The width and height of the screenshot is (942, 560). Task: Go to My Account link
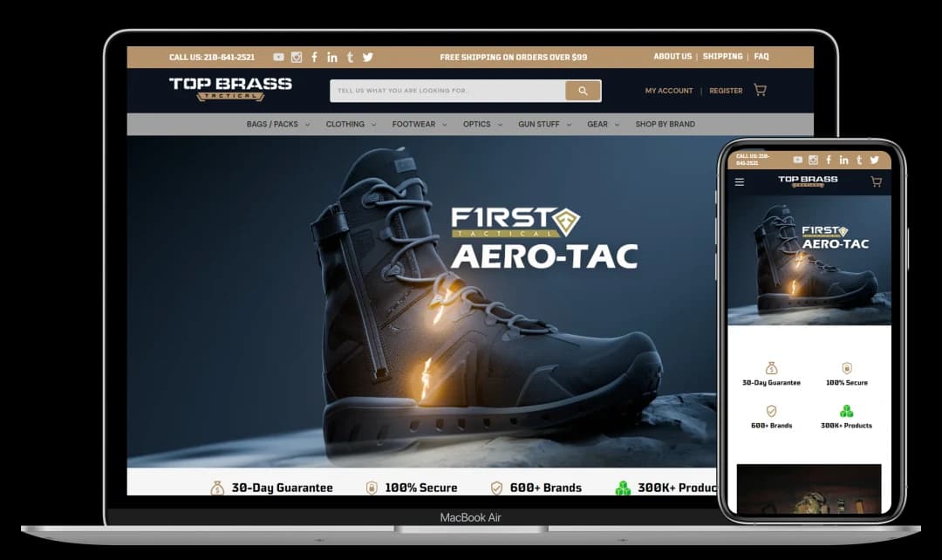[669, 91]
